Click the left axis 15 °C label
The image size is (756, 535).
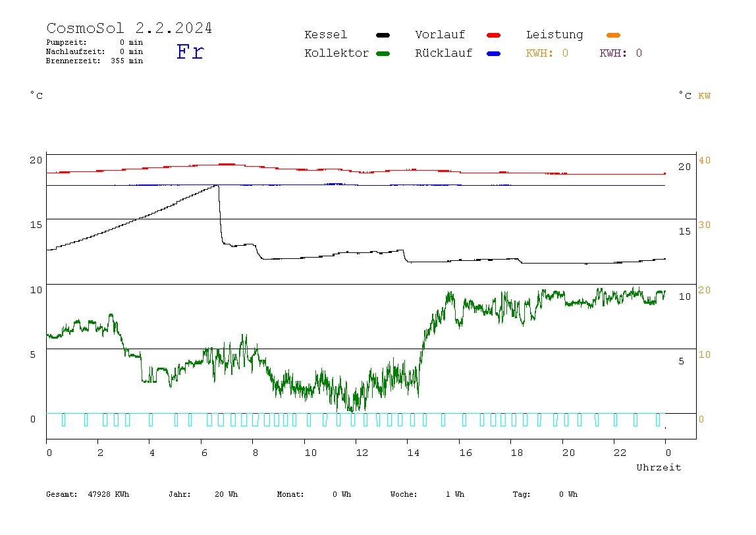36,225
